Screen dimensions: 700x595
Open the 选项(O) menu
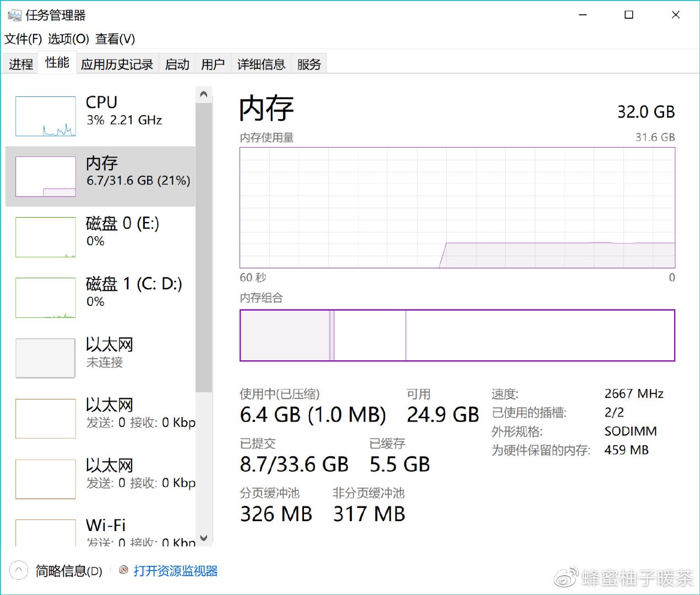[68, 39]
